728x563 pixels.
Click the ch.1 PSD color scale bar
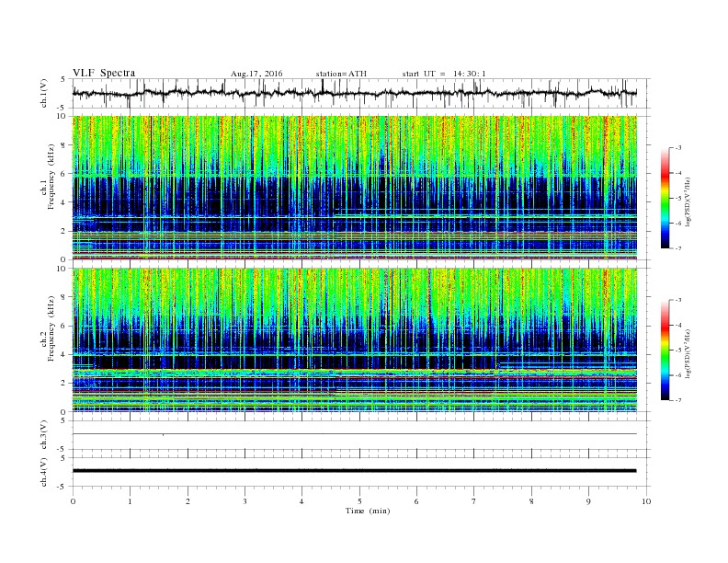tap(665, 198)
